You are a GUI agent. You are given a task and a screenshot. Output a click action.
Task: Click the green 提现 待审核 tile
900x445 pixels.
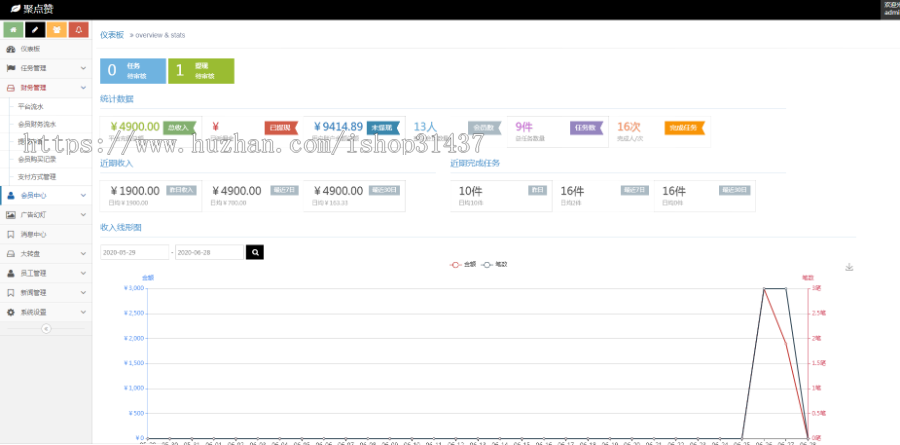207,71
